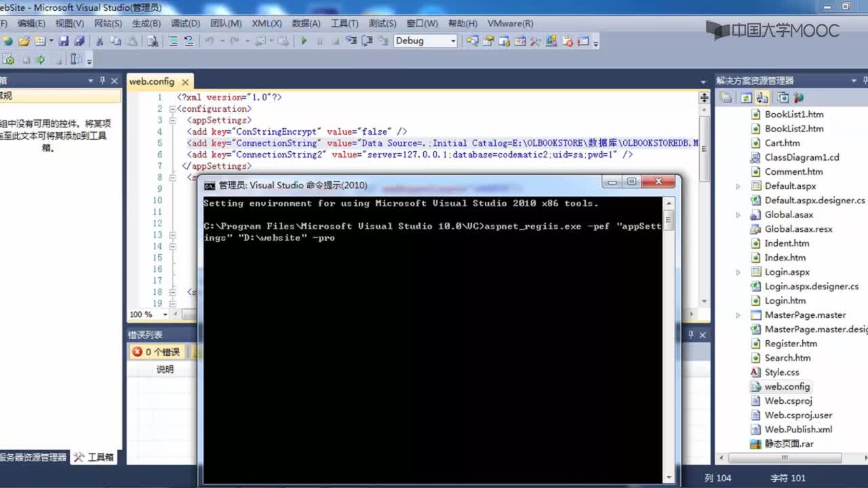Screen dimensions: 868x488
Task: Click the New Project toolbar icon
Action: [7, 41]
